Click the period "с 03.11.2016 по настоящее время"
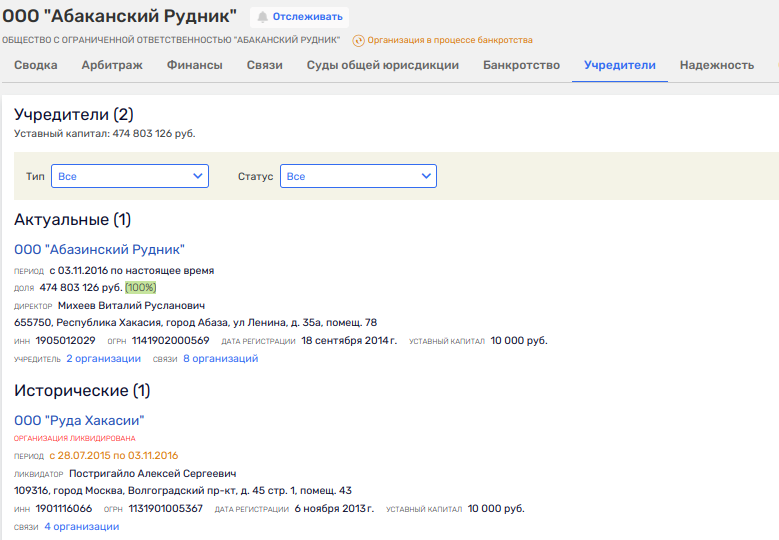Image resolution: width=779 pixels, height=540 pixels. [x=132, y=271]
